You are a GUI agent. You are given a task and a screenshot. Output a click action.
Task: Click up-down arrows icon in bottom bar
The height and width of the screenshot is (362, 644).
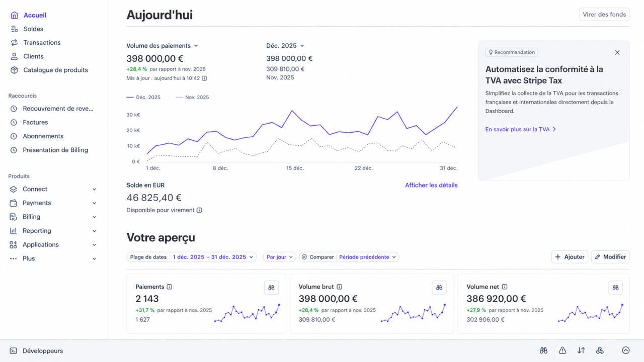tap(581, 351)
